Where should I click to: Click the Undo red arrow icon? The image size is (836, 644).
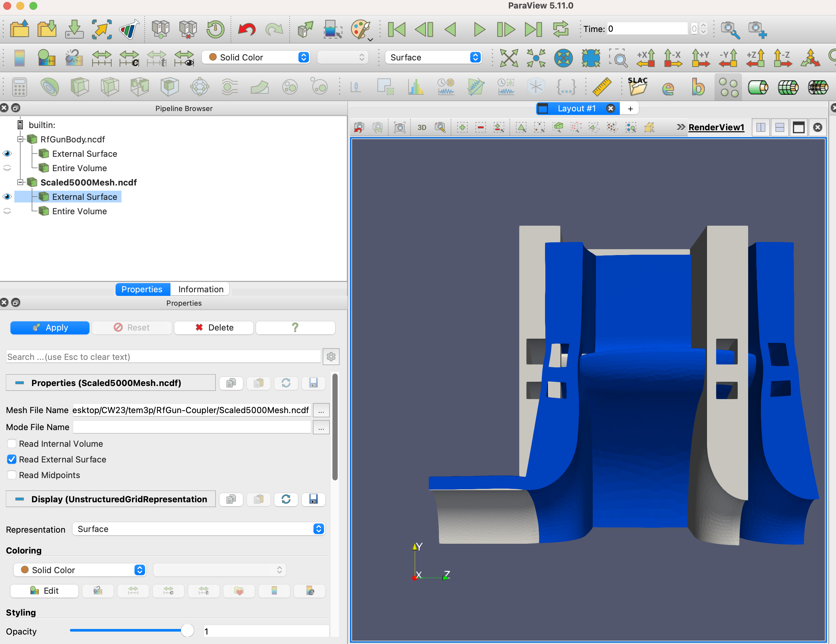pos(247,29)
